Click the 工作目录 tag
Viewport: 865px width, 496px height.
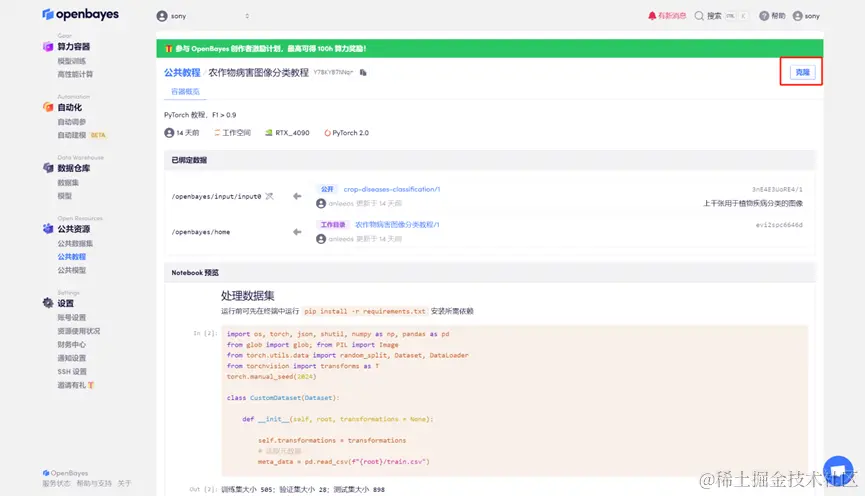pos(333,225)
